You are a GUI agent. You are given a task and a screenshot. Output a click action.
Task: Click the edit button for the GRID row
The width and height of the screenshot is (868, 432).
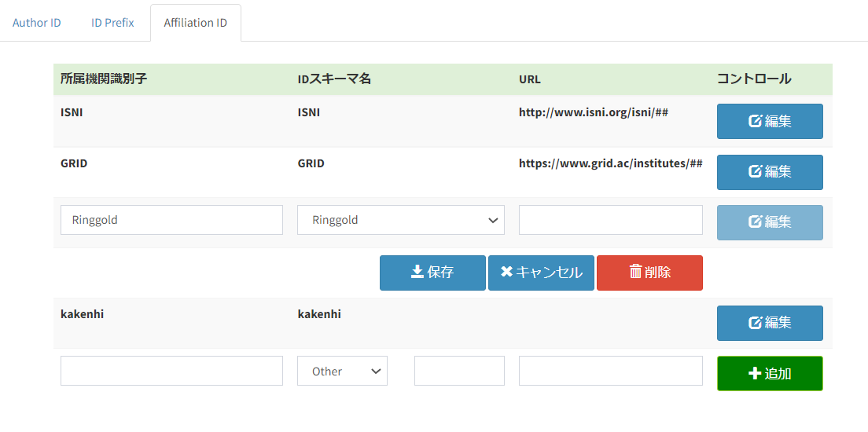tap(770, 172)
